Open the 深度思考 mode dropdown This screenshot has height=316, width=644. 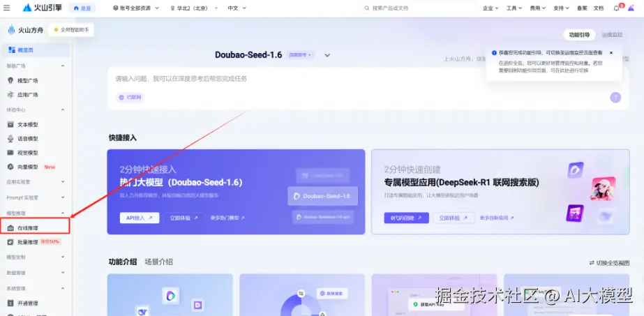pyautogui.click(x=300, y=55)
